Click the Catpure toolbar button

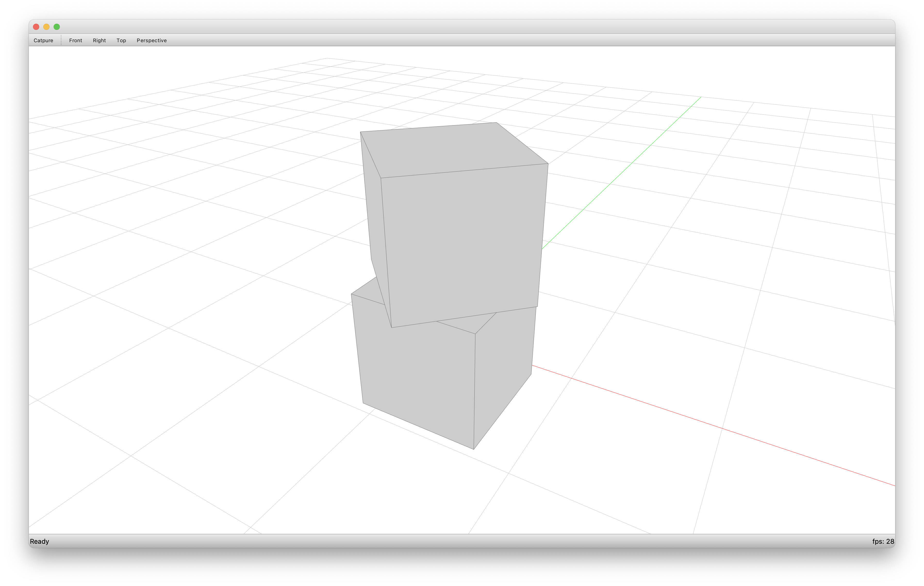pyautogui.click(x=43, y=40)
